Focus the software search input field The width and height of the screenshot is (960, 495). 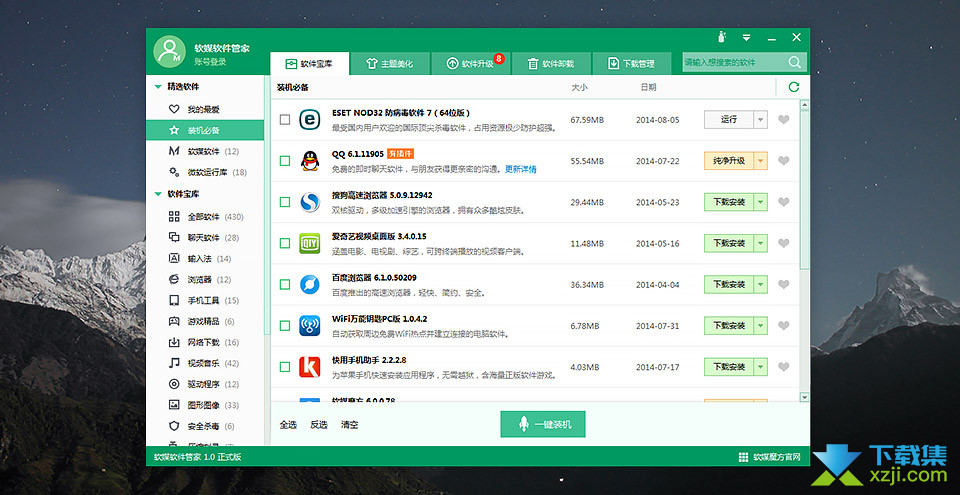pos(735,62)
